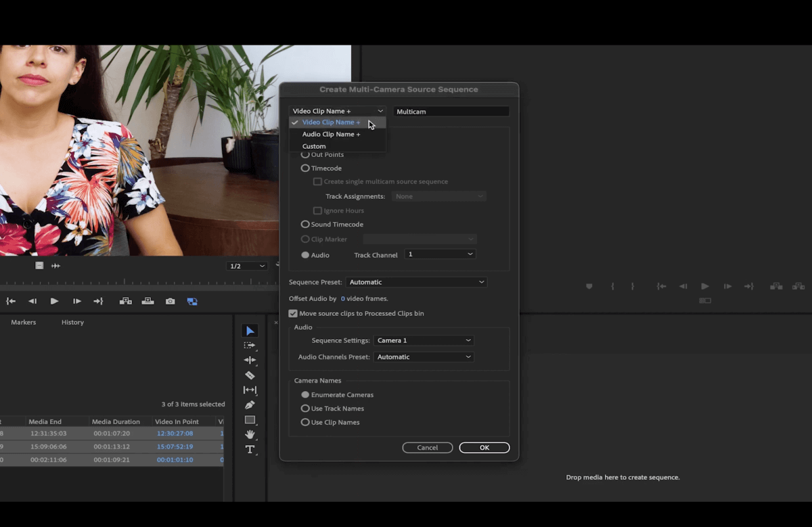Select the Sound Timecode sync option
The height and width of the screenshot is (527, 812).
[x=305, y=224]
